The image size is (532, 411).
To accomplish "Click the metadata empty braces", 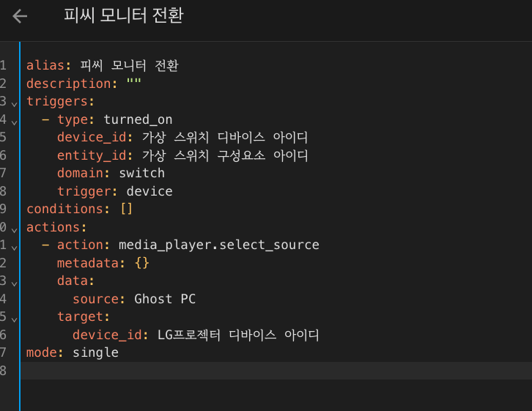I will click(x=142, y=263).
